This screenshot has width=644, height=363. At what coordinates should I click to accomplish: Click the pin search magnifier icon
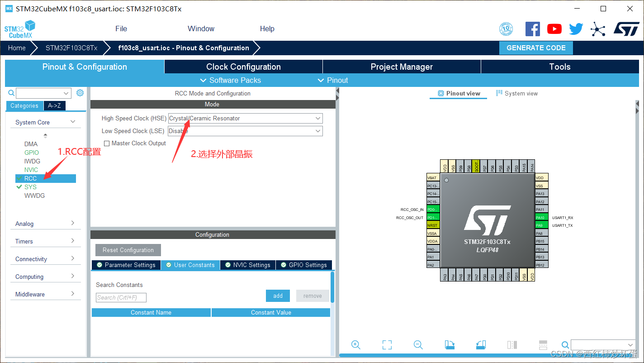pyautogui.click(x=565, y=345)
